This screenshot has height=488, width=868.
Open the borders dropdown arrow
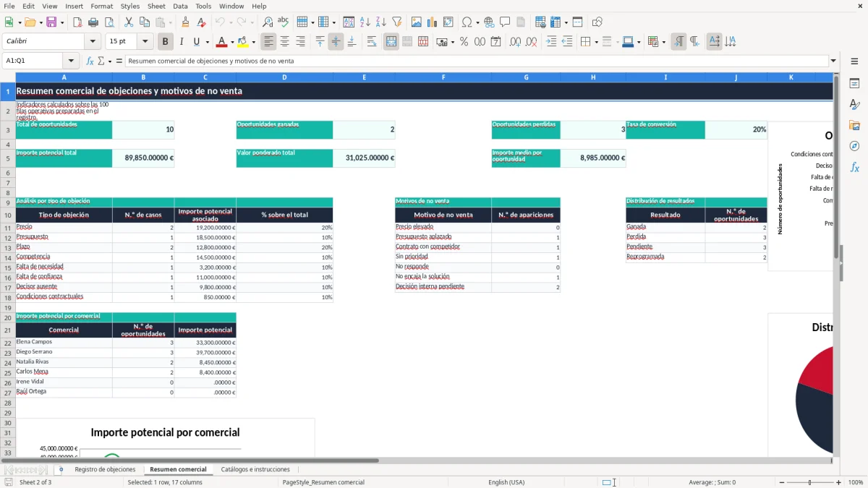(x=596, y=42)
